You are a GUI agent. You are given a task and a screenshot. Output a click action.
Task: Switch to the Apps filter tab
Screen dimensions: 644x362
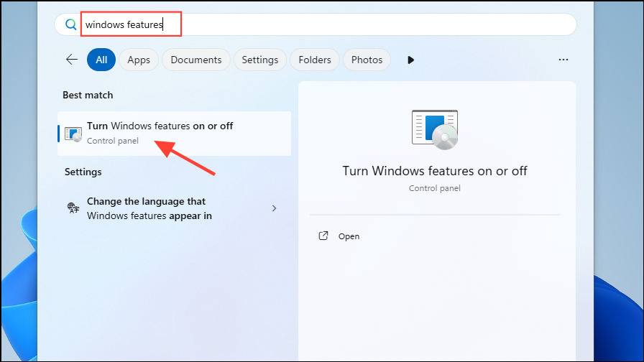139,60
